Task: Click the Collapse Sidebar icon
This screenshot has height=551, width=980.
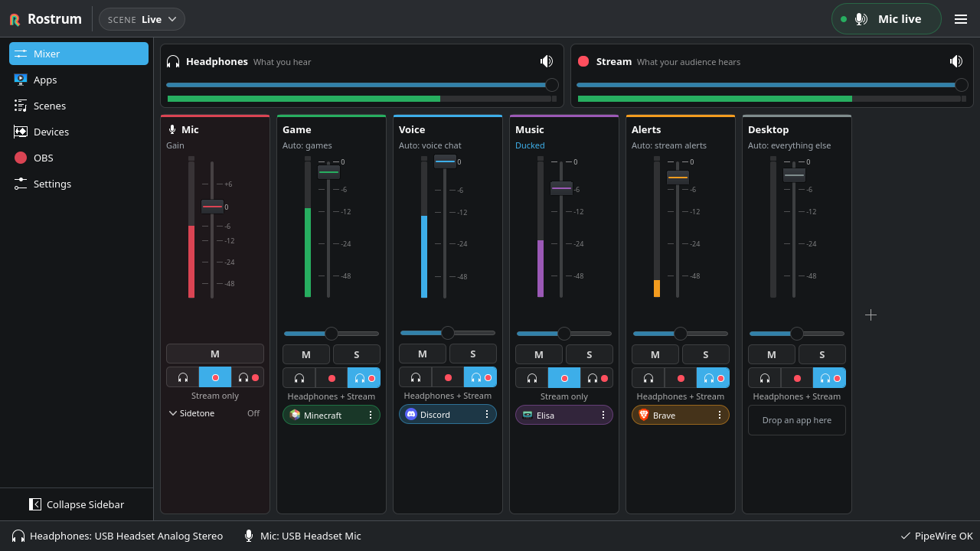Action: [x=35, y=504]
